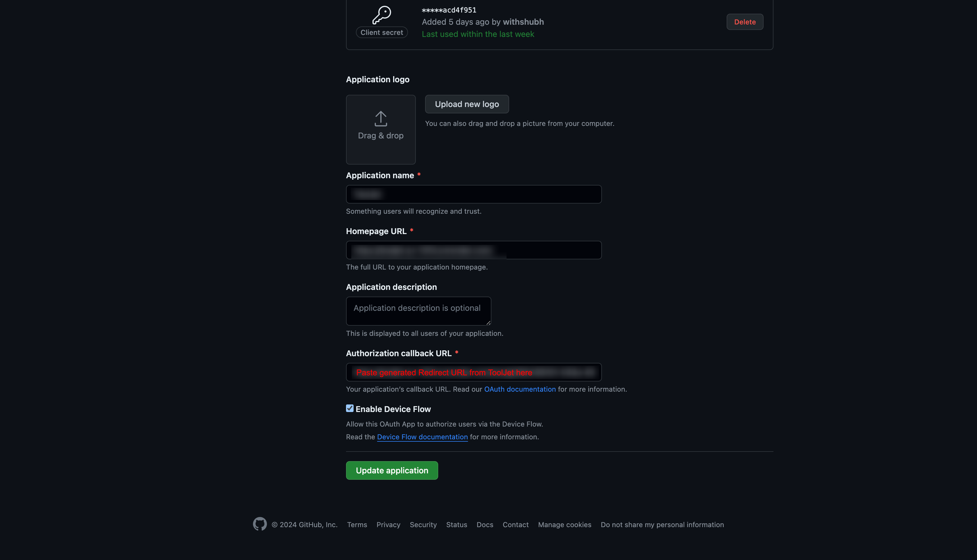The image size is (977, 560).
Task: Click the Application description text area
Action: pos(418,311)
